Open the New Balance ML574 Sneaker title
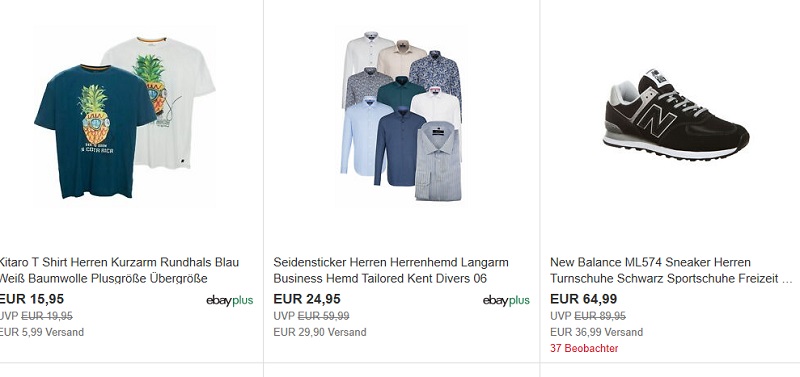Screen dimensions: 800x377 [x=672, y=270]
